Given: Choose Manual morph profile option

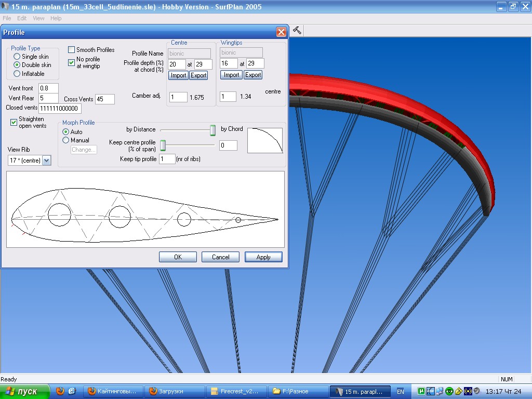Looking at the screenshot, I should point(66,140).
